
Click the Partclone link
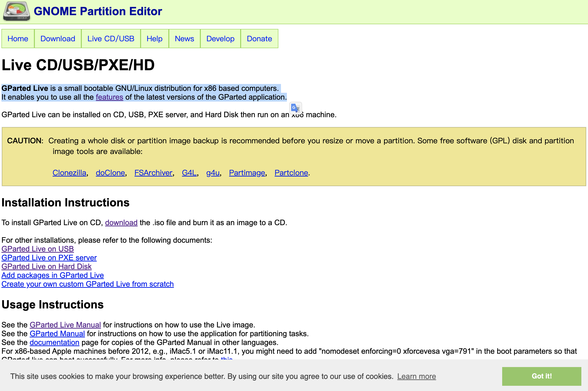coord(291,173)
